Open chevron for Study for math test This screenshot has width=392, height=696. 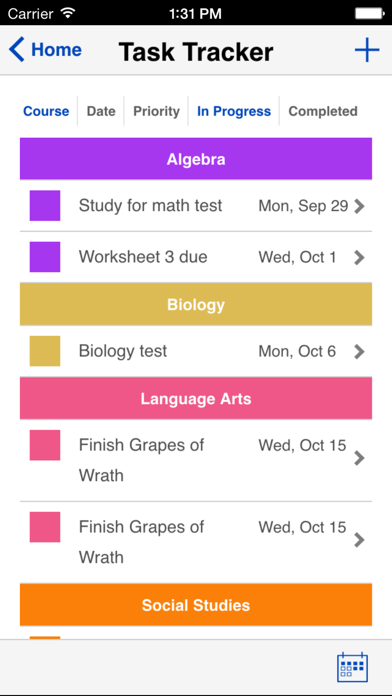pyautogui.click(x=359, y=206)
